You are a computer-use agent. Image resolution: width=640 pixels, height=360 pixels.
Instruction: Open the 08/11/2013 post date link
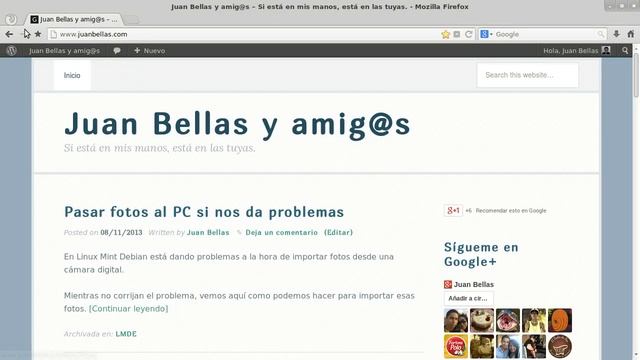pyautogui.click(x=121, y=232)
